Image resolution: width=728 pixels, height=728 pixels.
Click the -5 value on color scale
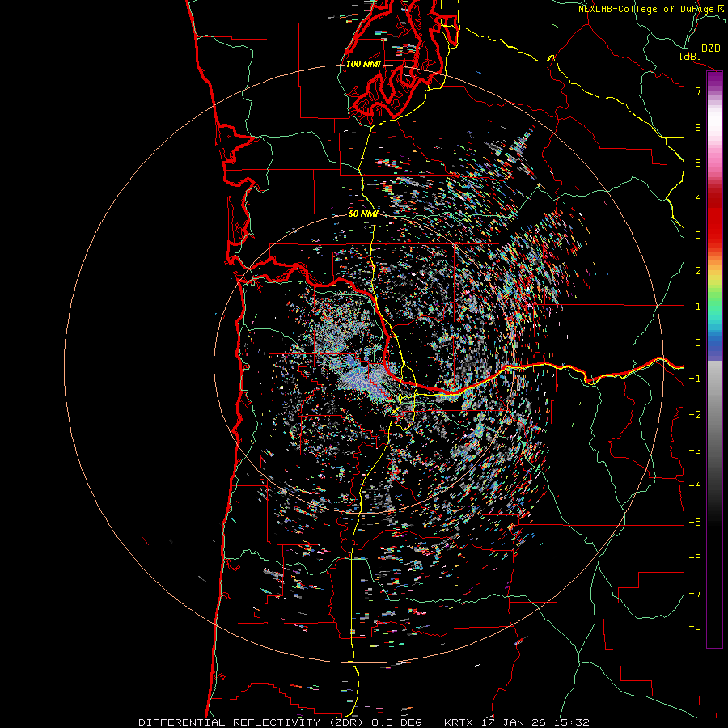(695, 523)
